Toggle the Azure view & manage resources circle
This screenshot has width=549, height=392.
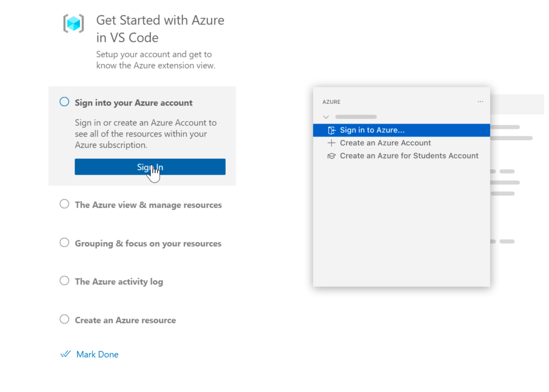pyautogui.click(x=64, y=204)
